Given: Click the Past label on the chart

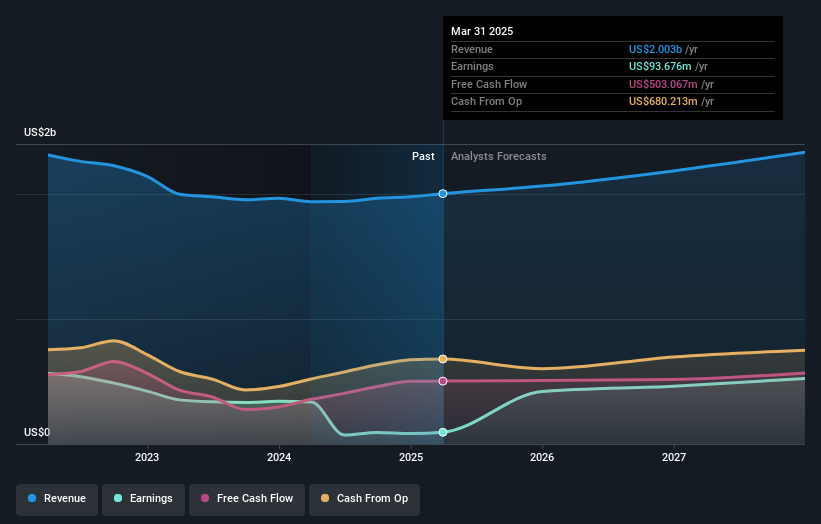Looking at the screenshot, I should tap(423, 157).
